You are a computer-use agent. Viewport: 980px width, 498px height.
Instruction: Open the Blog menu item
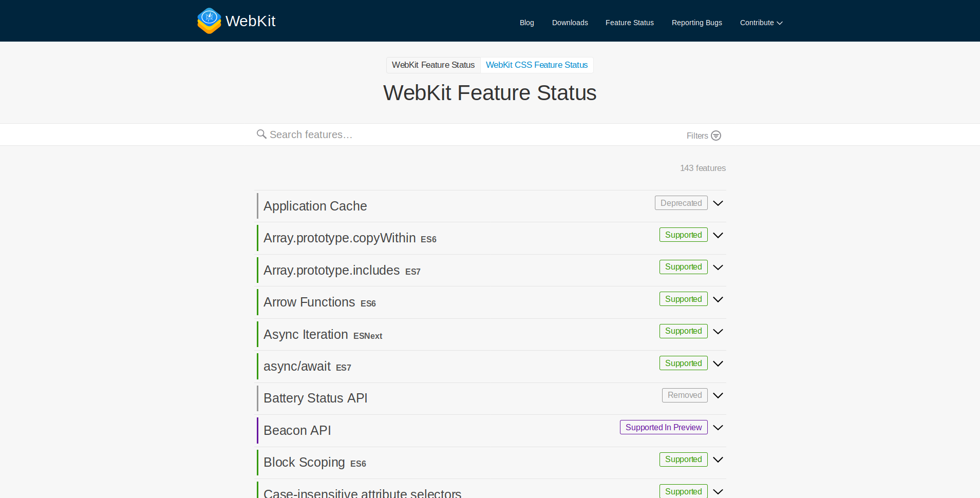527,23
